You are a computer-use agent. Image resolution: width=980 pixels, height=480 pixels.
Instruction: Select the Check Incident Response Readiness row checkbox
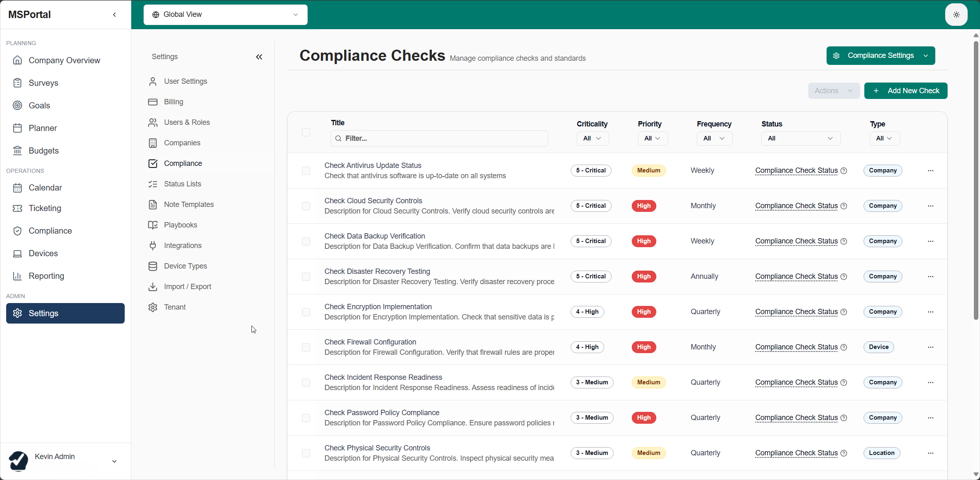coord(306,383)
